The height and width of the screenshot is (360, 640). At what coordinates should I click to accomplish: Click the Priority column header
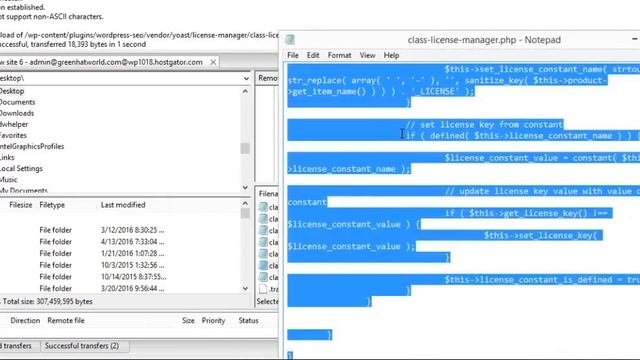coord(213,320)
